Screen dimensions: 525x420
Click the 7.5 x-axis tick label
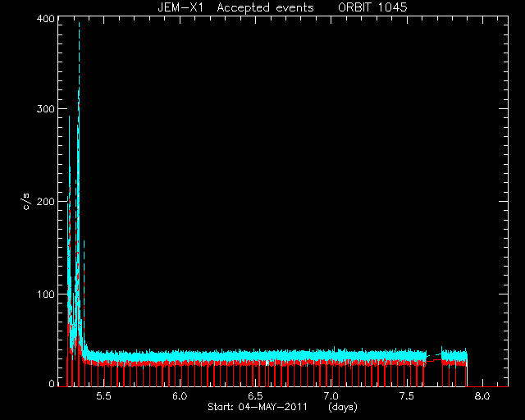tap(407, 396)
